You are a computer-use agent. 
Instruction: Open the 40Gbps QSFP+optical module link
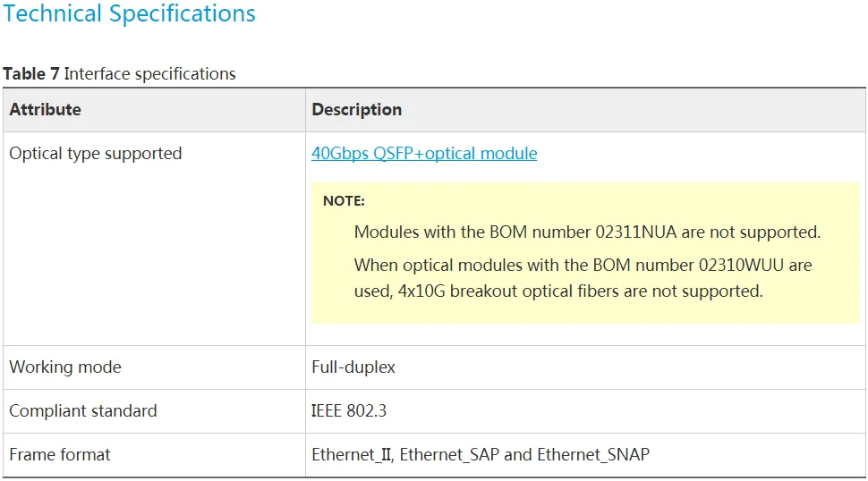pyautogui.click(x=424, y=153)
